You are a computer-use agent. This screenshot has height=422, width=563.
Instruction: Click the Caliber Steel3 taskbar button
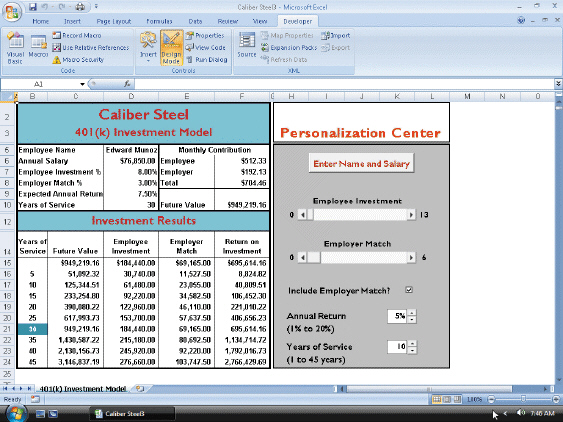pyautogui.click(x=132, y=414)
